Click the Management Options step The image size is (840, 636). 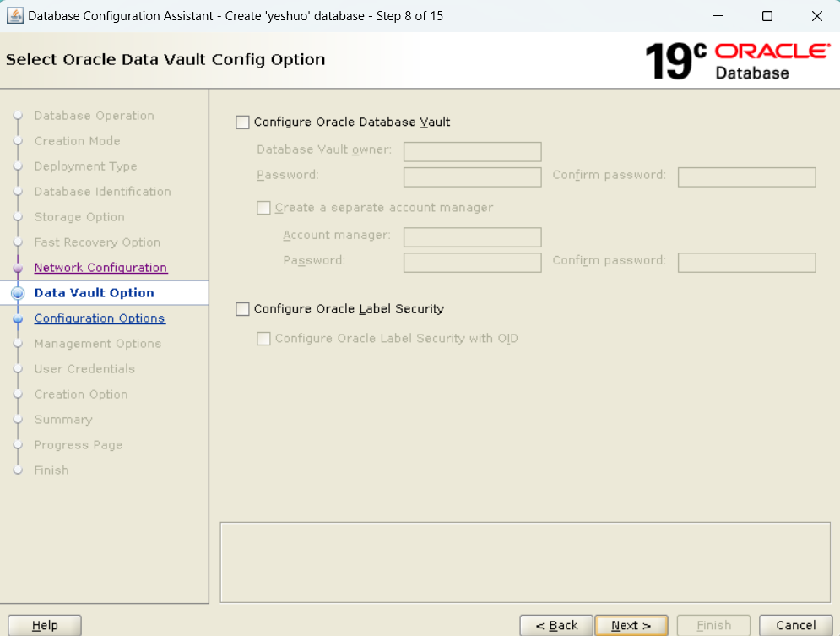click(97, 344)
